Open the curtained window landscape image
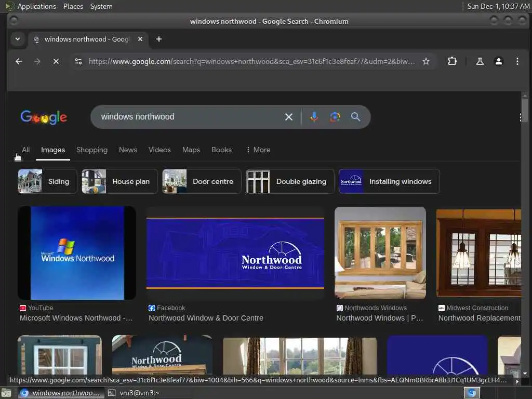The image size is (532, 399). coord(300,356)
